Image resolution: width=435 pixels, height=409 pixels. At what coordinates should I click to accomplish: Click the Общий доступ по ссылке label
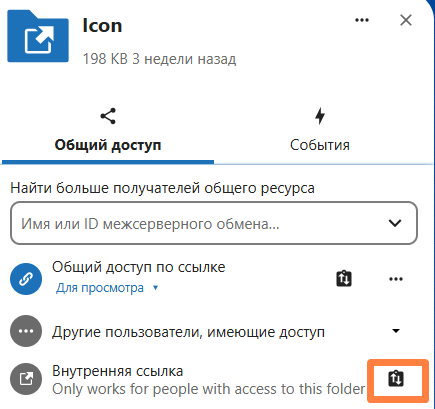click(139, 267)
